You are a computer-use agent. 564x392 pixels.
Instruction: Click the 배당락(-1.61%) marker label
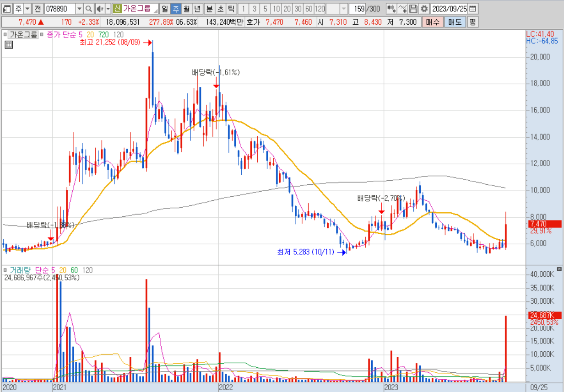tap(216, 72)
